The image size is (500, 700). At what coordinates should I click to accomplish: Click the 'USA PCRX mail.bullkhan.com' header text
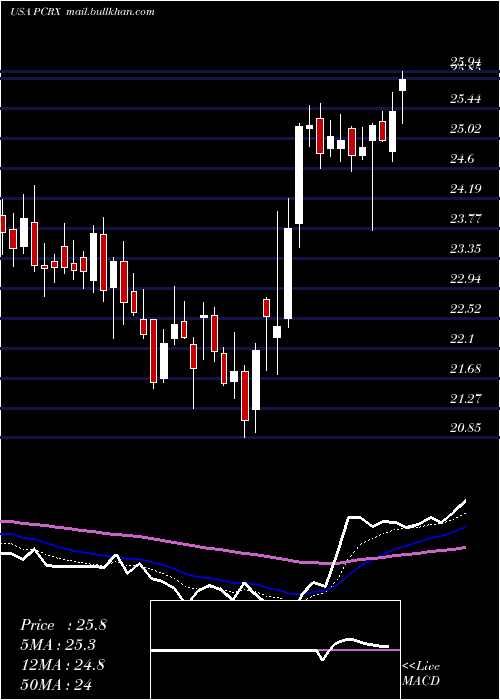(x=82, y=12)
